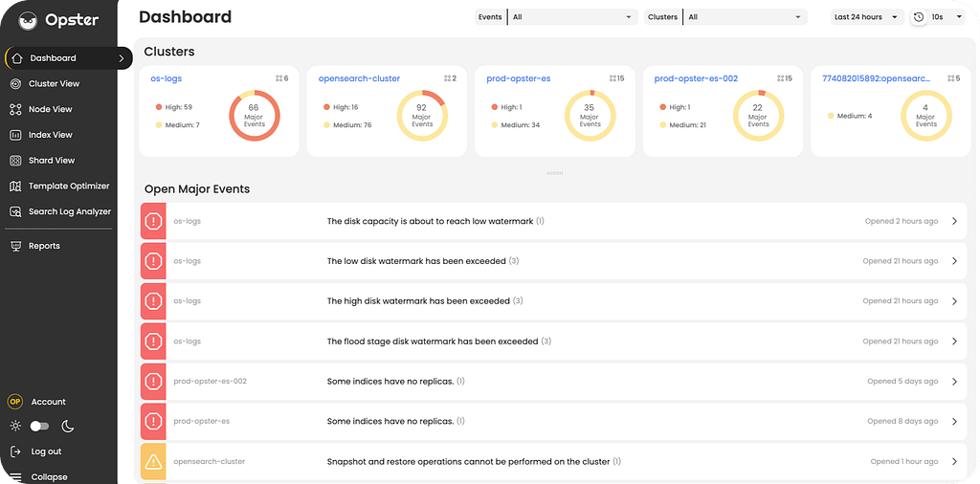The image size is (980, 484).
Task: Click the yellow warning icon for snapshot and restore event
Action: pyautogui.click(x=153, y=461)
